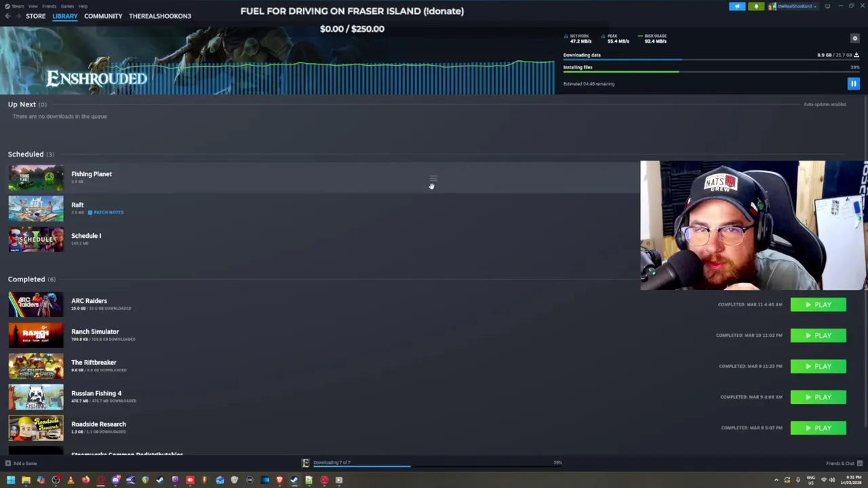Open File Explorer from taskbar
868x488 pixels.
(x=26, y=480)
